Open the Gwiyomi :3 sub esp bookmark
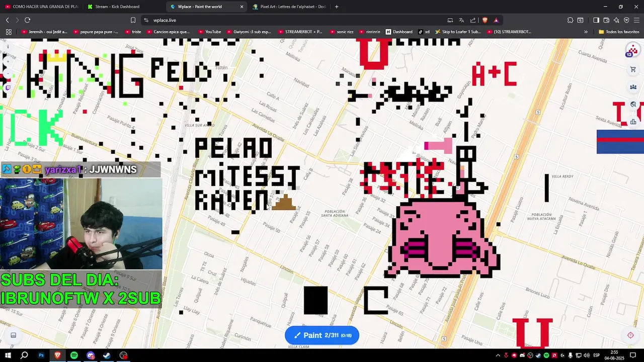This screenshot has width=644, height=362. tap(249, 32)
